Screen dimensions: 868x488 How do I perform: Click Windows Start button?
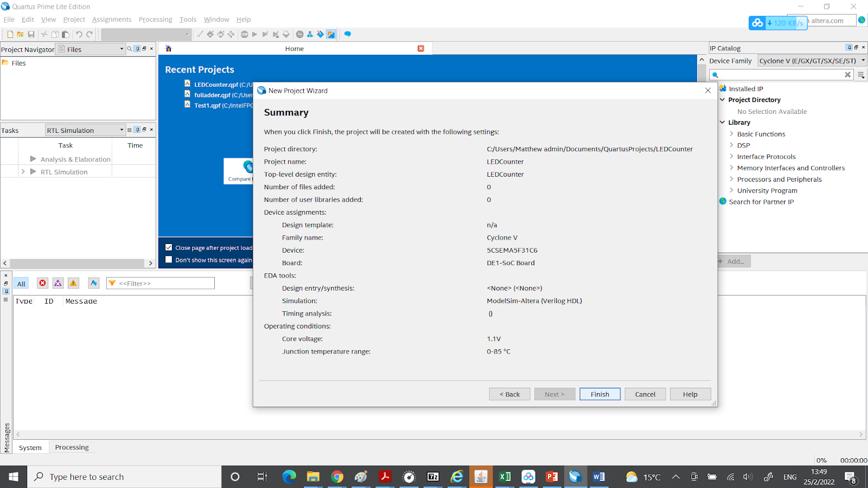[x=14, y=477]
